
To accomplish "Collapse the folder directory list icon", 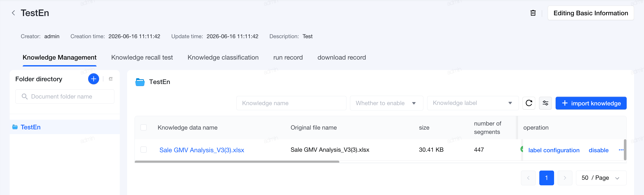I will click(111, 79).
